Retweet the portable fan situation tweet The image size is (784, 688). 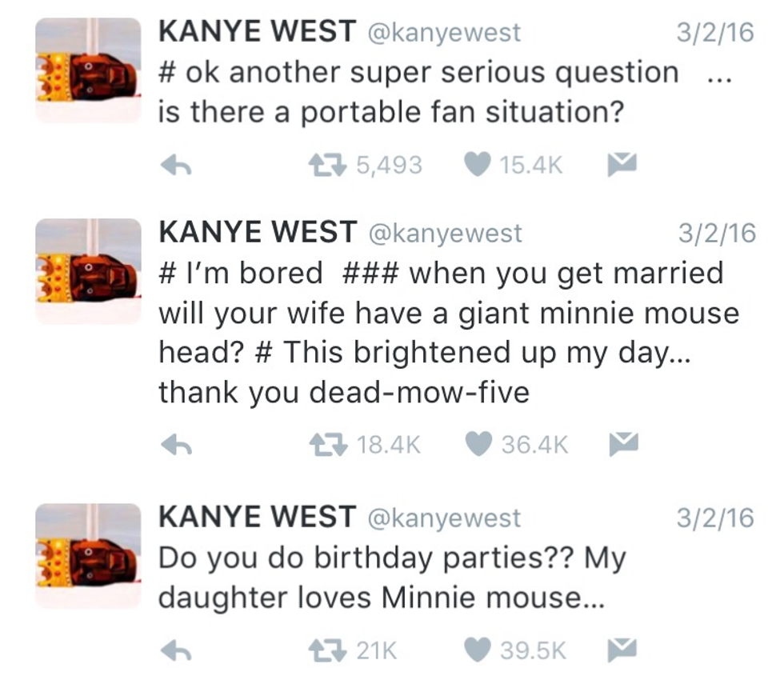[326, 166]
